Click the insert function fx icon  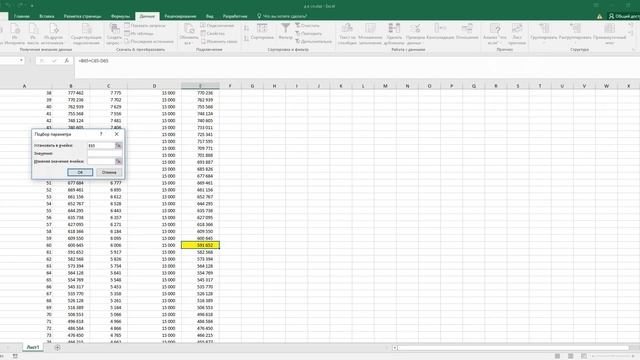click(x=67, y=60)
